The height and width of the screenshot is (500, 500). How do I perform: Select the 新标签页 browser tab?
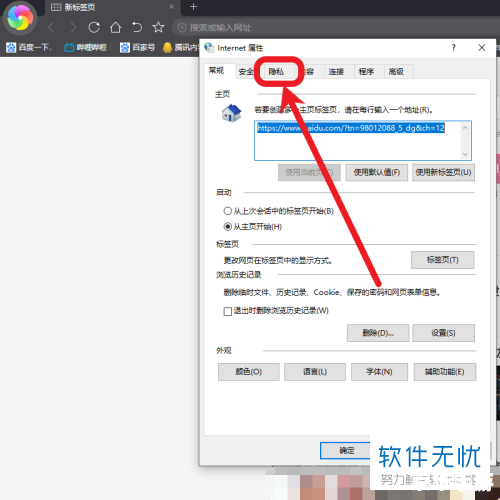[112, 7]
